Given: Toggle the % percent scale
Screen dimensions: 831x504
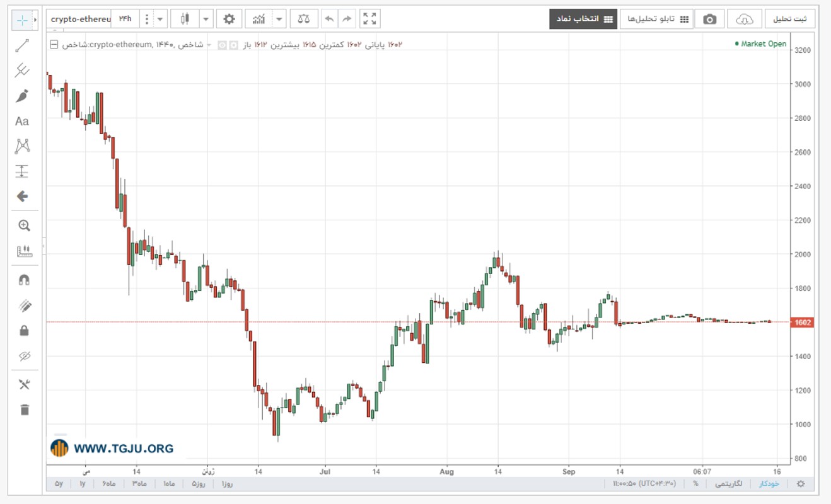Looking at the screenshot, I should (695, 484).
